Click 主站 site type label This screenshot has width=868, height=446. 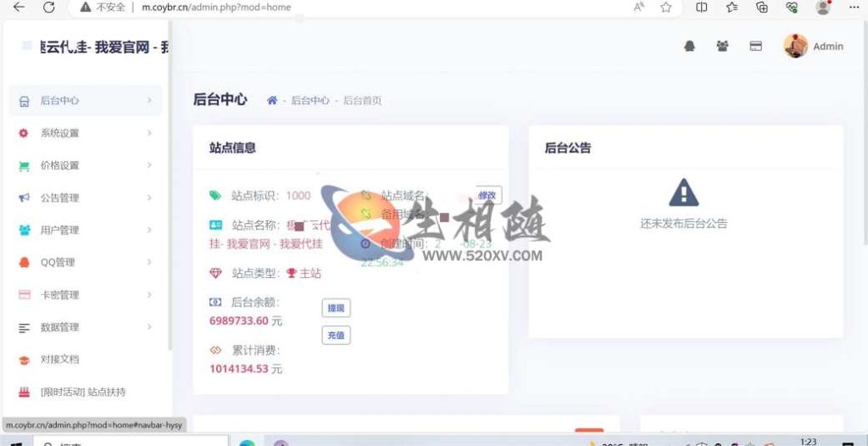310,273
